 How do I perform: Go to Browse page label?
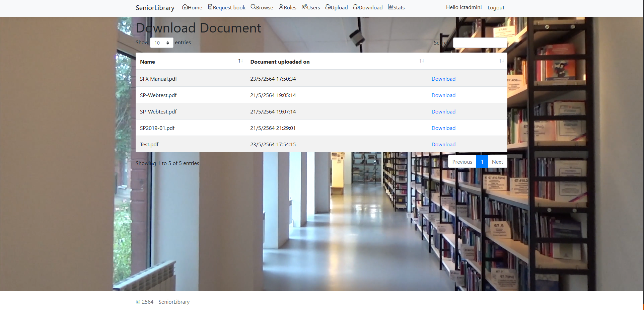(265, 8)
